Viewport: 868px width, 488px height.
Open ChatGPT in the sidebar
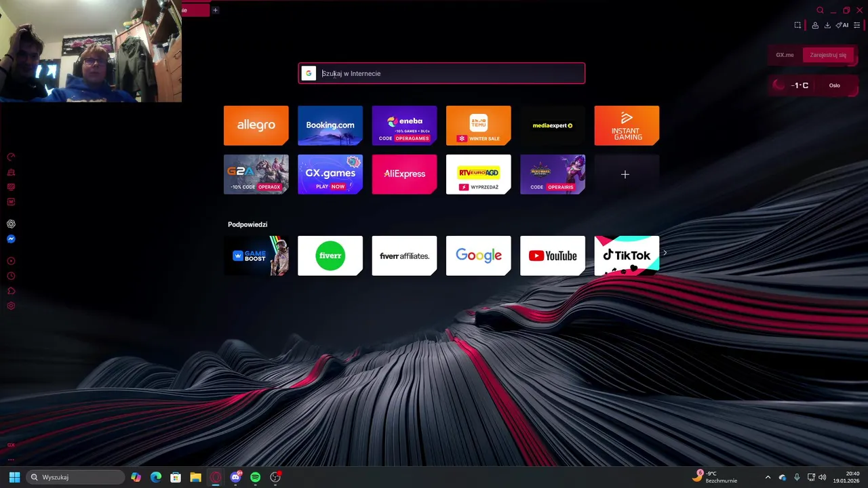coord(11,224)
